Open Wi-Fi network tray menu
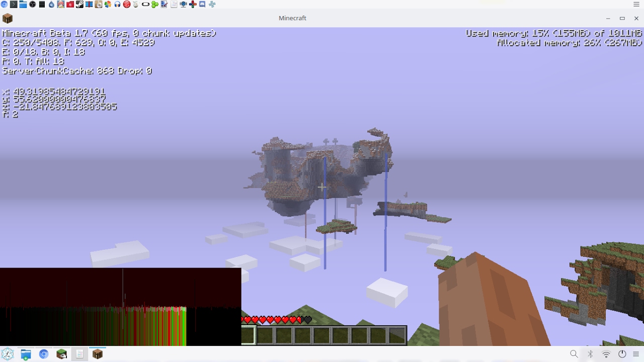The width and height of the screenshot is (644, 362). point(606,354)
